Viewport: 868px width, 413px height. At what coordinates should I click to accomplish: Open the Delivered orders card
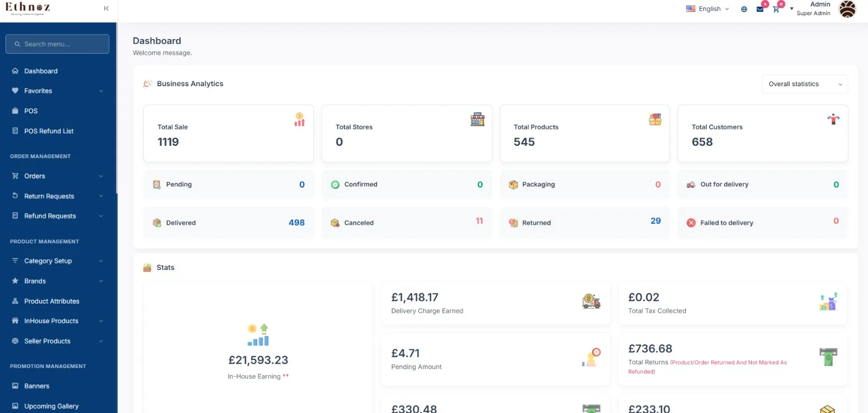(228, 223)
